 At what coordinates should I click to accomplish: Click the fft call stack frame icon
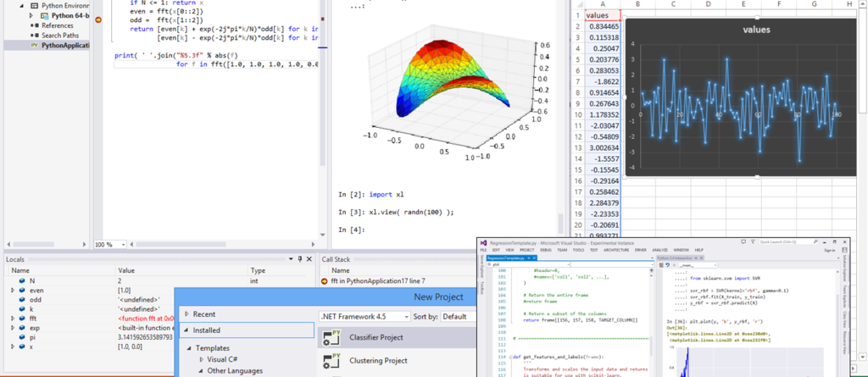325,280
